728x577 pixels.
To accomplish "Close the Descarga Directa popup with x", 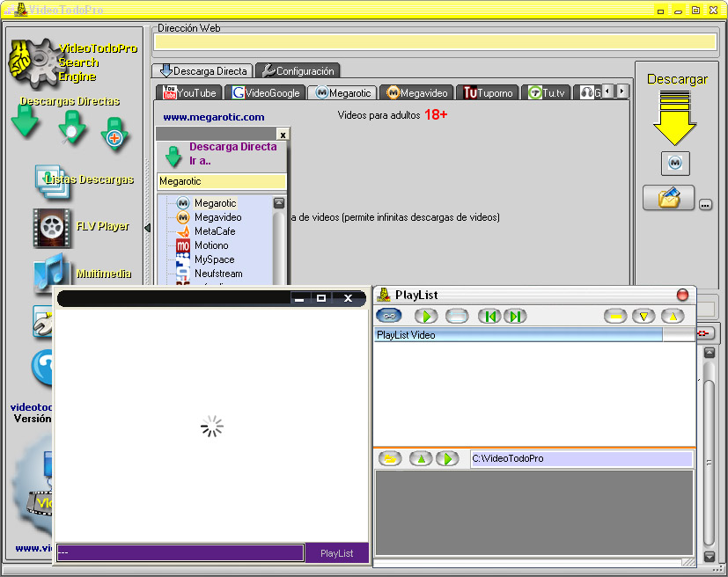I will coord(283,135).
